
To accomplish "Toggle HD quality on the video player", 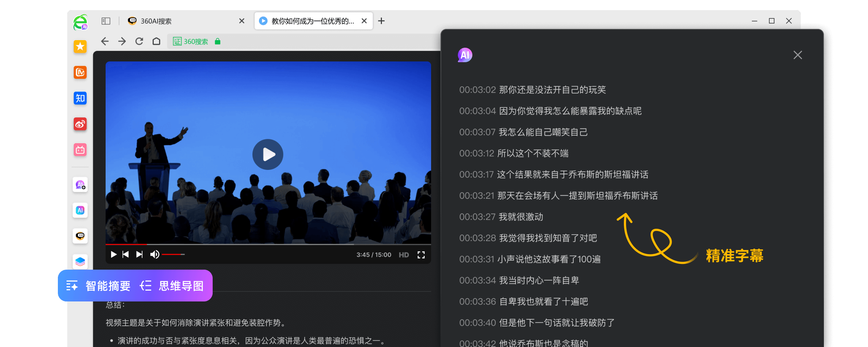I will (x=404, y=254).
